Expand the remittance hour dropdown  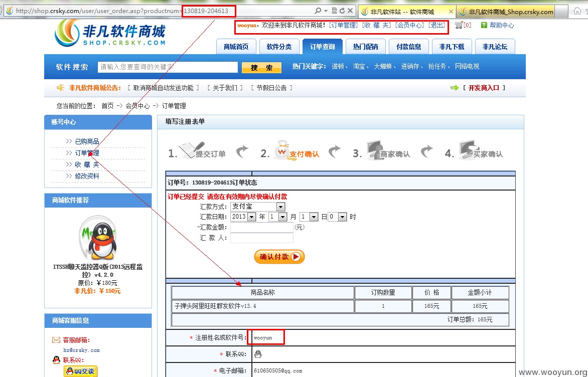pos(342,217)
